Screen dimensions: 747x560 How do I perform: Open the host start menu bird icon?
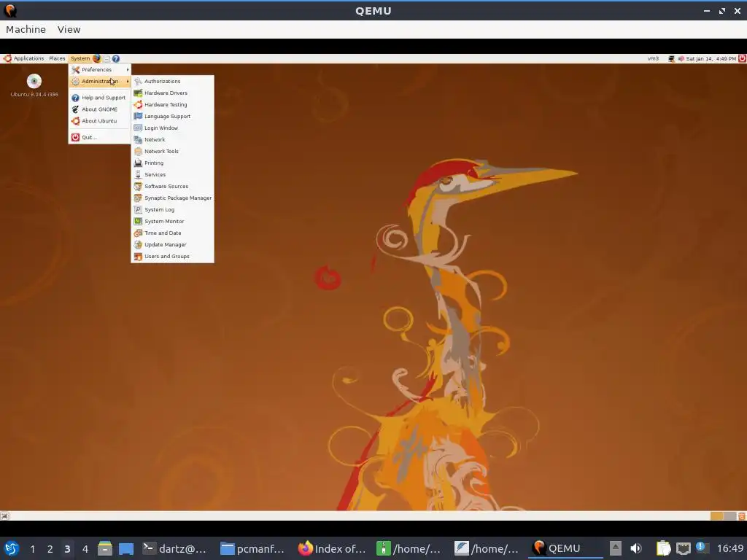click(12, 548)
